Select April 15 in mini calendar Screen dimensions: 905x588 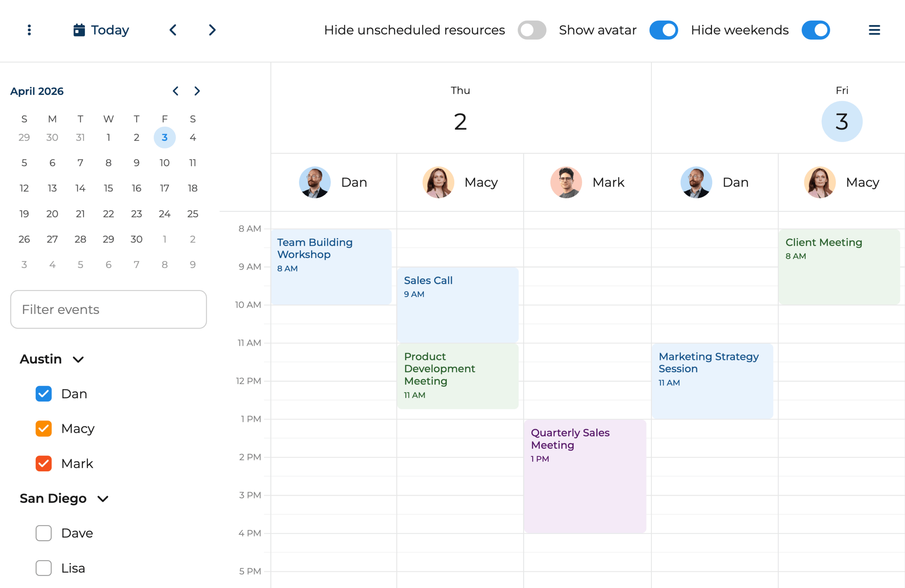(109, 188)
